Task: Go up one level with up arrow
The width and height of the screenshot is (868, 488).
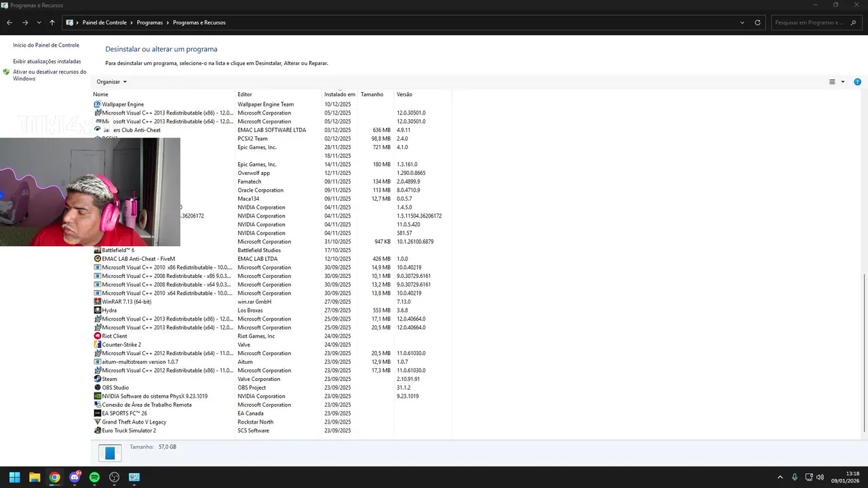Action: 52,22
